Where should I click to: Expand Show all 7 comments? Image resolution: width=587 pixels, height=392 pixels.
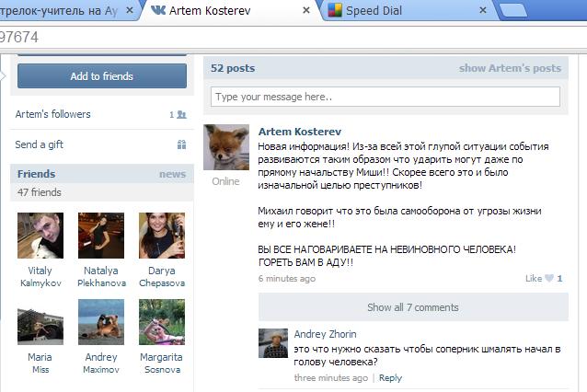point(412,307)
